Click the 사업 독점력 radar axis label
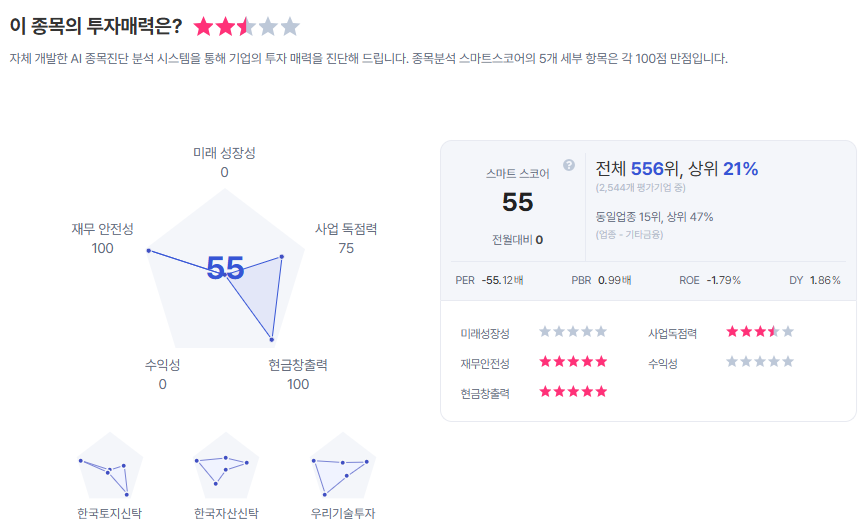This screenshot has height=526, width=868. pos(346,229)
